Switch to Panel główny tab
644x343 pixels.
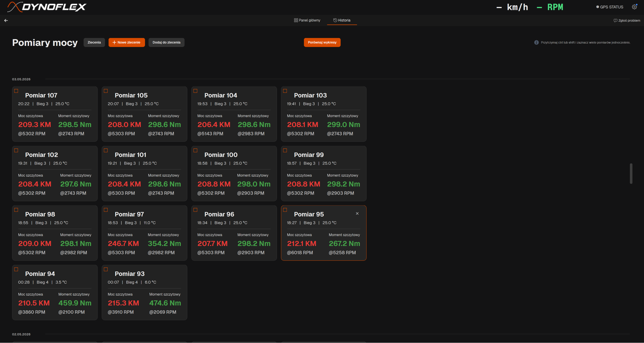pyautogui.click(x=307, y=20)
